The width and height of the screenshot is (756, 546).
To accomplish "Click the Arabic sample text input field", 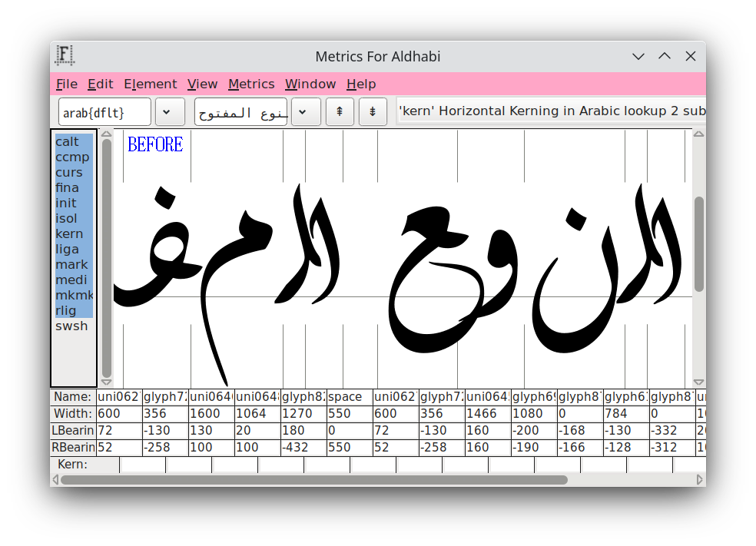I will point(240,112).
